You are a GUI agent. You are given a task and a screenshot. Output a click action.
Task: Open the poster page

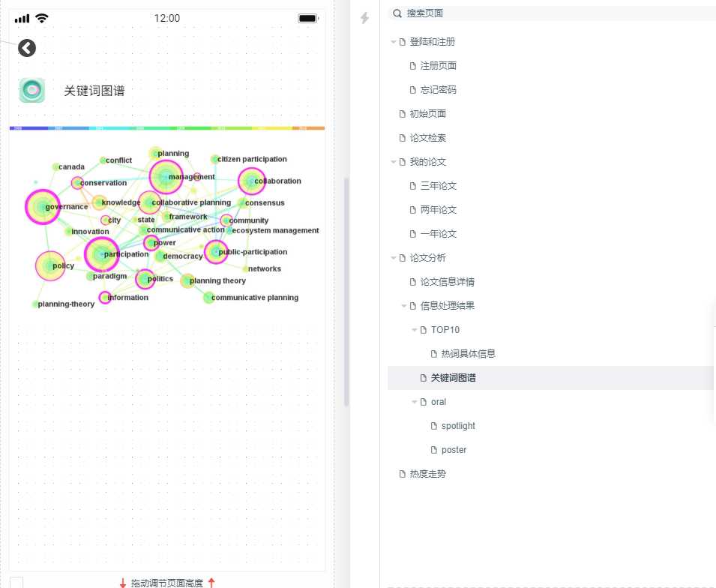click(x=454, y=450)
